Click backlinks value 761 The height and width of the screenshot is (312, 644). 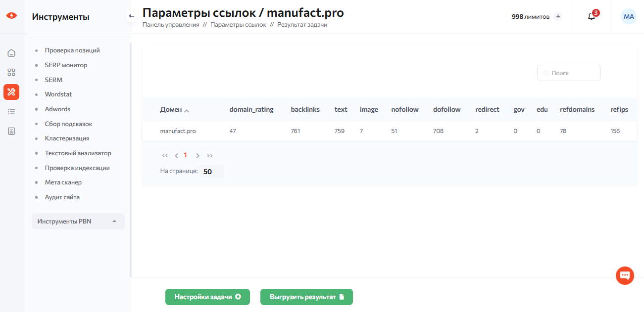[x=296, y=131]
